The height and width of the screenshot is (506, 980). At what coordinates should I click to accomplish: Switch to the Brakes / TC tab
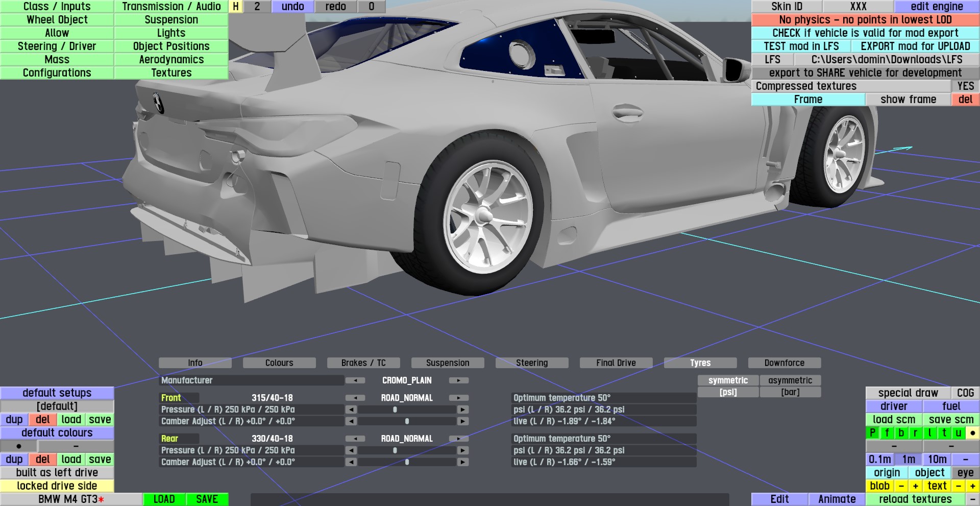pyautogui.click(x=363, y=363)
